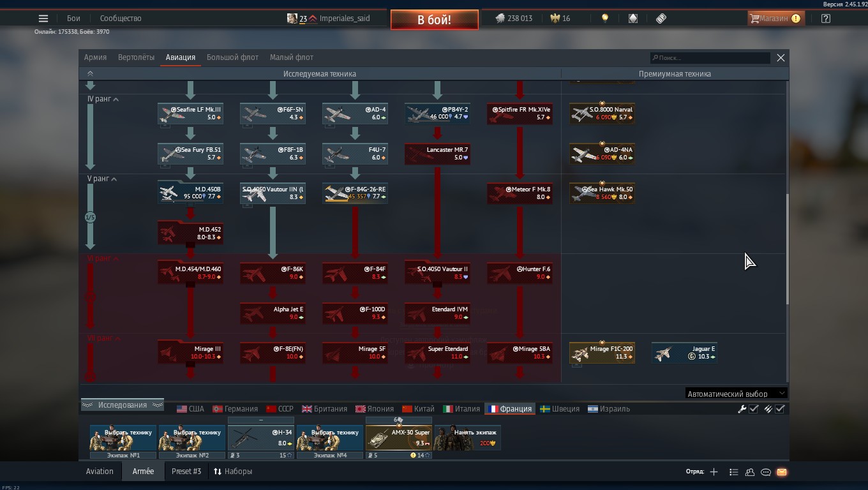Image resolution: width=868 pixels, height=490 pixels.
Task: Open the tickets/items icon in top bar
Action: pyautogui.click(x=661, y=19)
